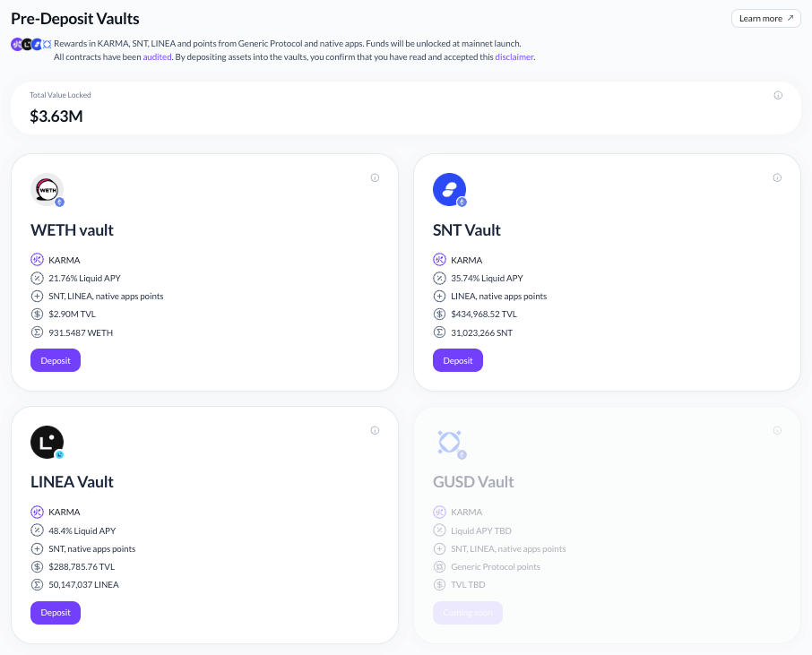Click the Generic Protocol points icon in GUSD vault
812x655 pixels.
[x=439, y=566]
